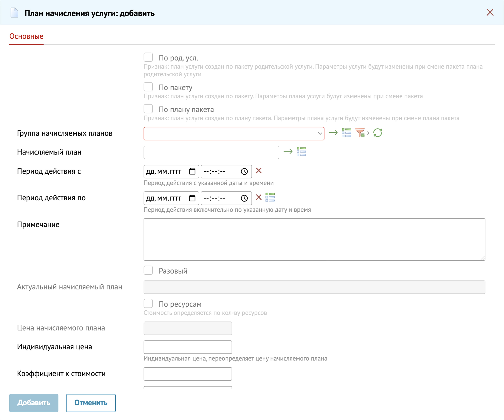Open list icon beside Группа начисляемых планов
Viewport: 504px width, 420px height.
[x=346, y=133]
